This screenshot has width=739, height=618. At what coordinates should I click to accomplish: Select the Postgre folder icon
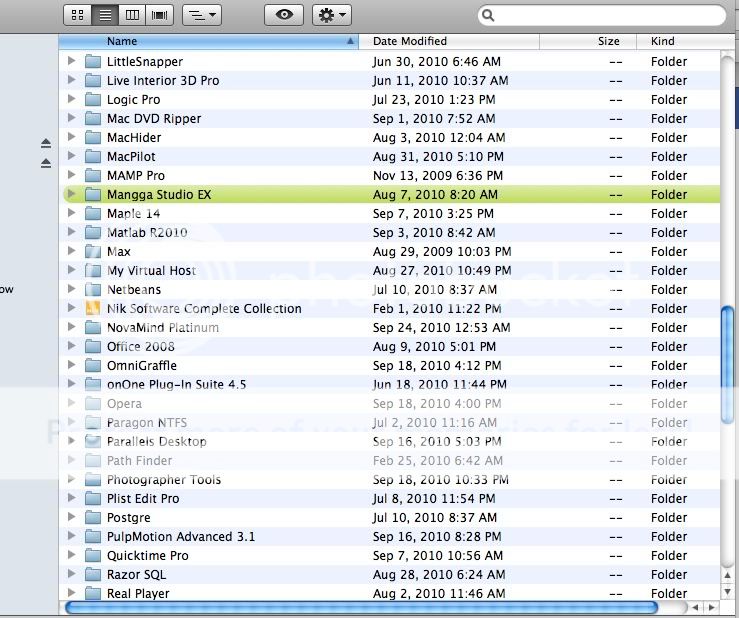pyautogui.click(x=93, y=518)
